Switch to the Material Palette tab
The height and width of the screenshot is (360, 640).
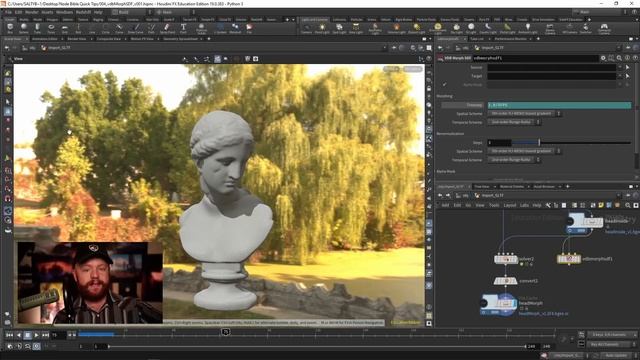point(512,187)
